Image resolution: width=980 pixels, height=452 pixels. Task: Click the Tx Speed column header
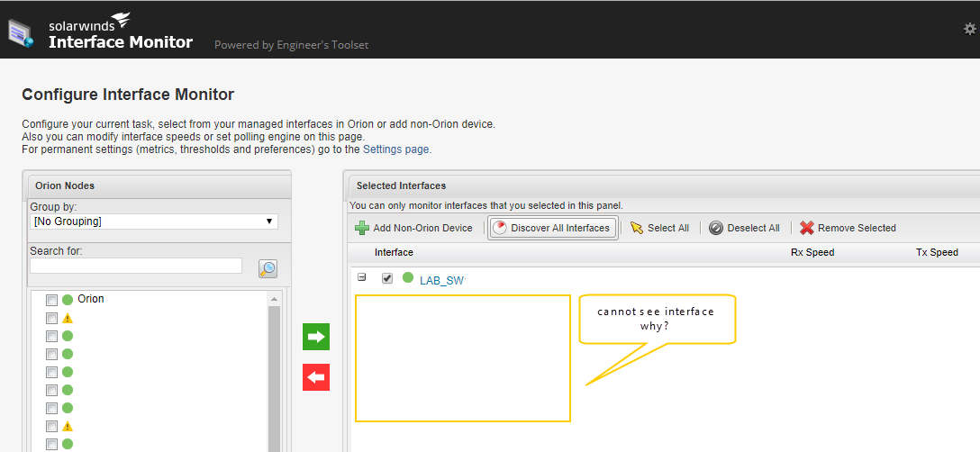click(x=937, y=252)
